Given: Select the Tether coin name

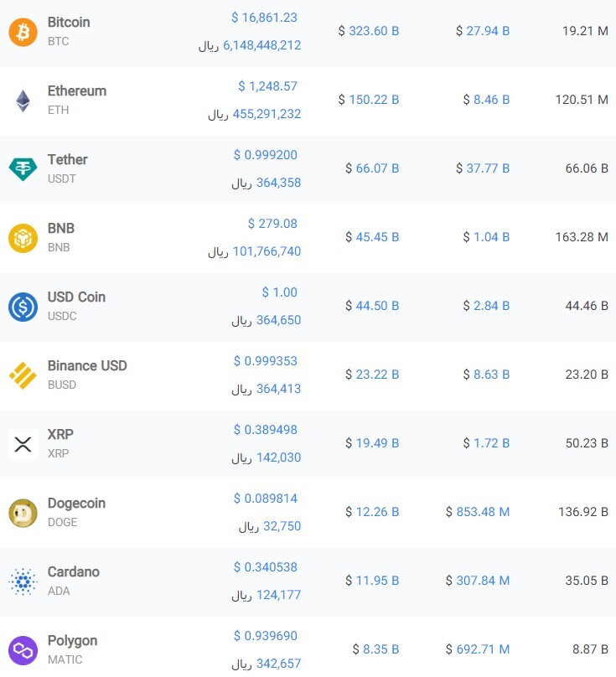Looking at the screenshot, I should 67,159.
